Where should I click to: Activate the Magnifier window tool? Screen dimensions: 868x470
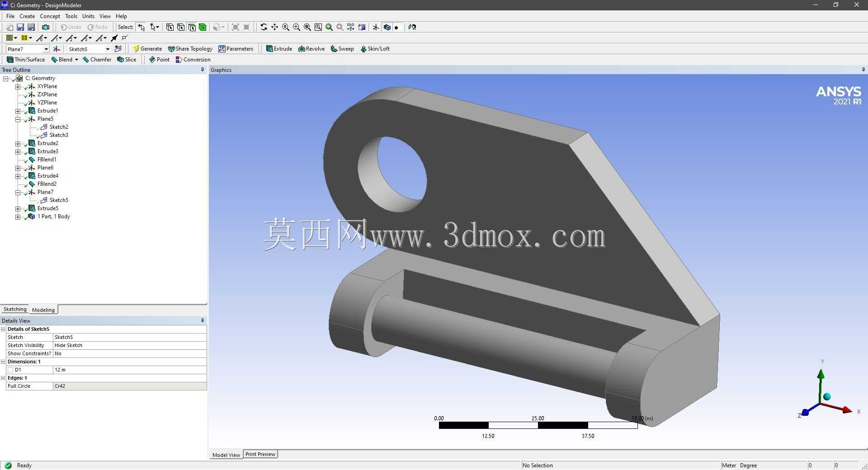tap(318, 27)
